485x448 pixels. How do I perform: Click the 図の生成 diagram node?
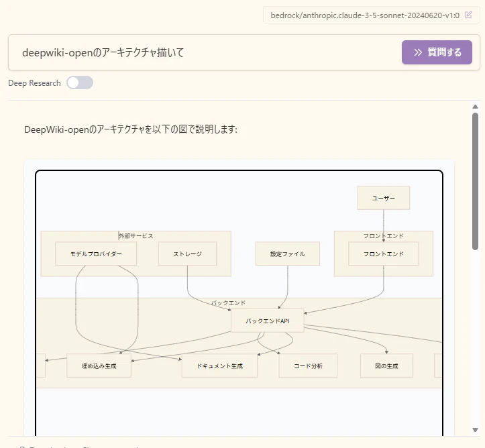coord(386,366)
